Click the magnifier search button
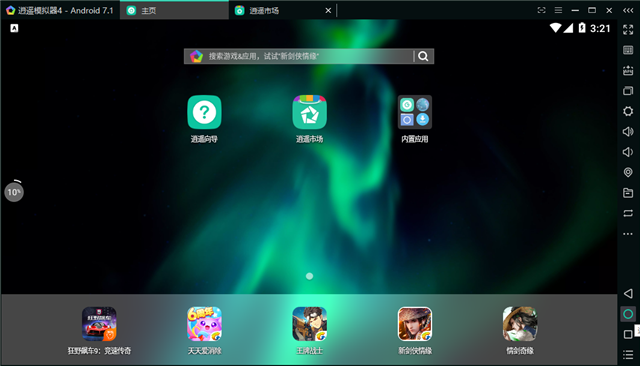This screenshot has height=366, width=640. click(424, 56)
